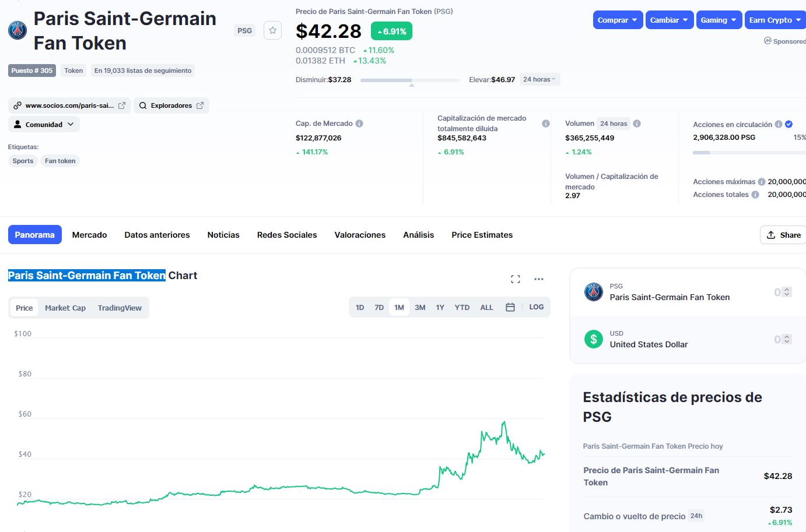The width and height of the screenshot is (806, 532).
Task: Switch chart to TradingView
Action: (120, 308)
